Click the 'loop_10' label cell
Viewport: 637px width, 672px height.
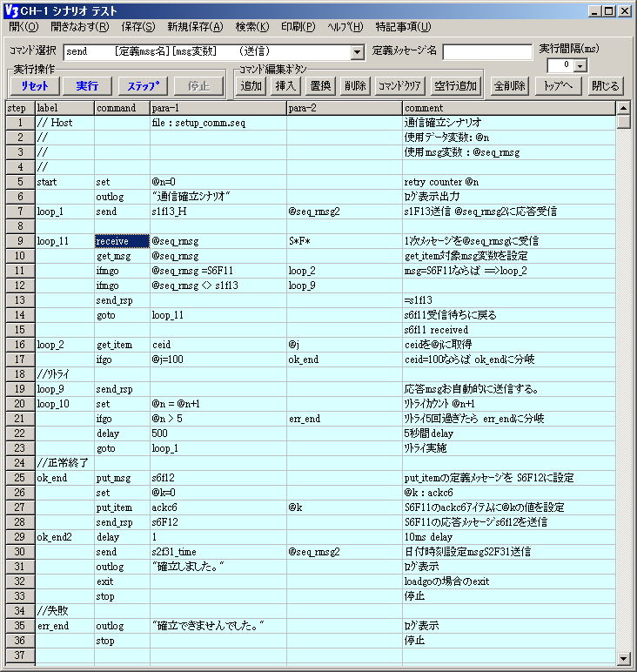pyautogui.click(x=64, y=404)
